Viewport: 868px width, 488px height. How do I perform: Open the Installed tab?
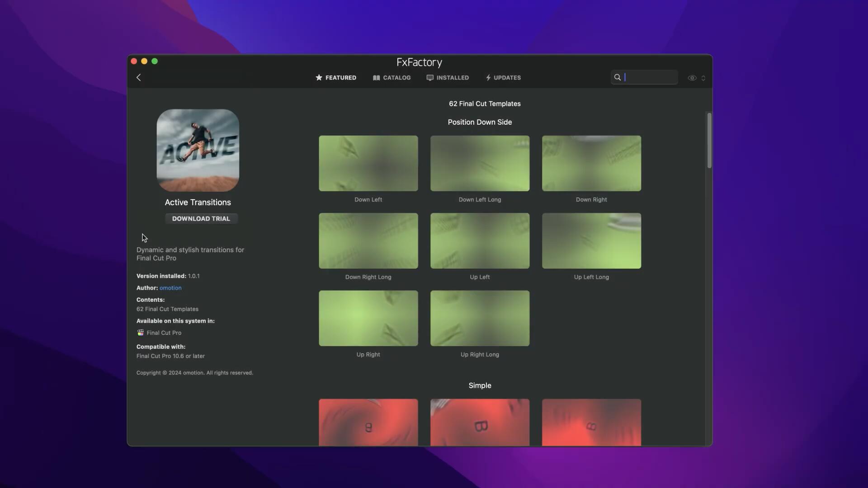click(452, 78)
